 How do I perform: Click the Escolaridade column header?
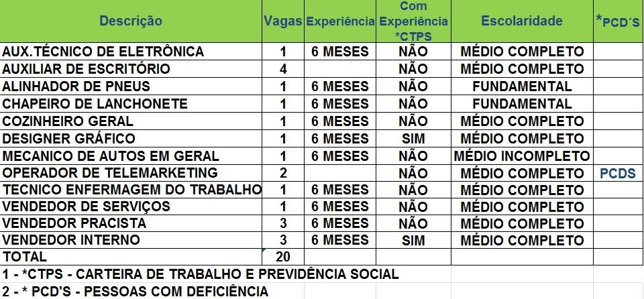tap(521, 21)
